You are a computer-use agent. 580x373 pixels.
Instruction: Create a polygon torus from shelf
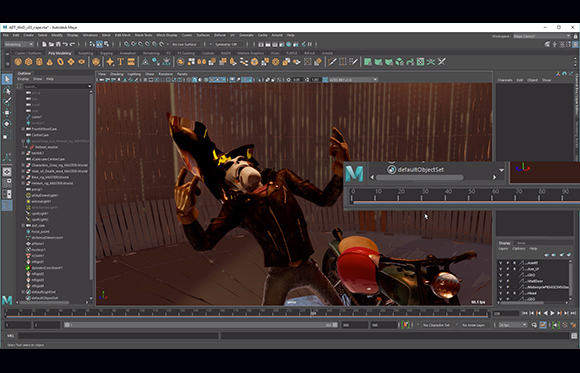pyautogui.click(x=60, y=62)
